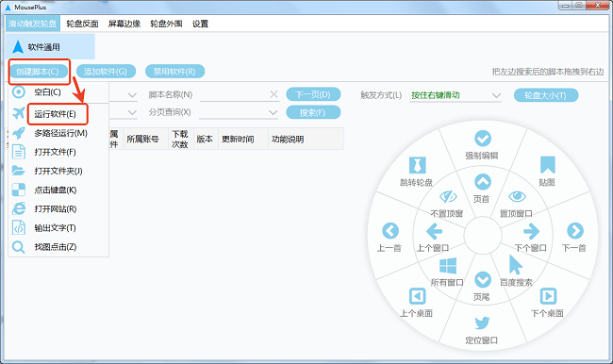Click the checkered icon beside 点击键盘
613x364 pixels.
tap(18, 190)
